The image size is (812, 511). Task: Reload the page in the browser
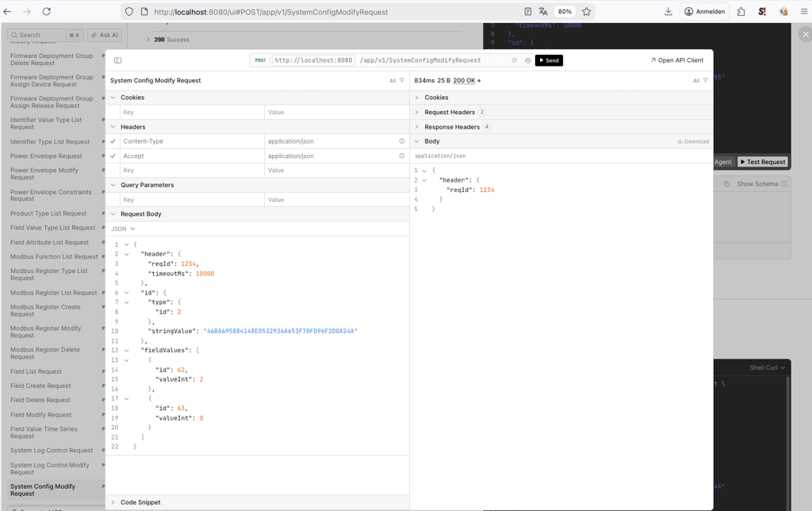47,11
